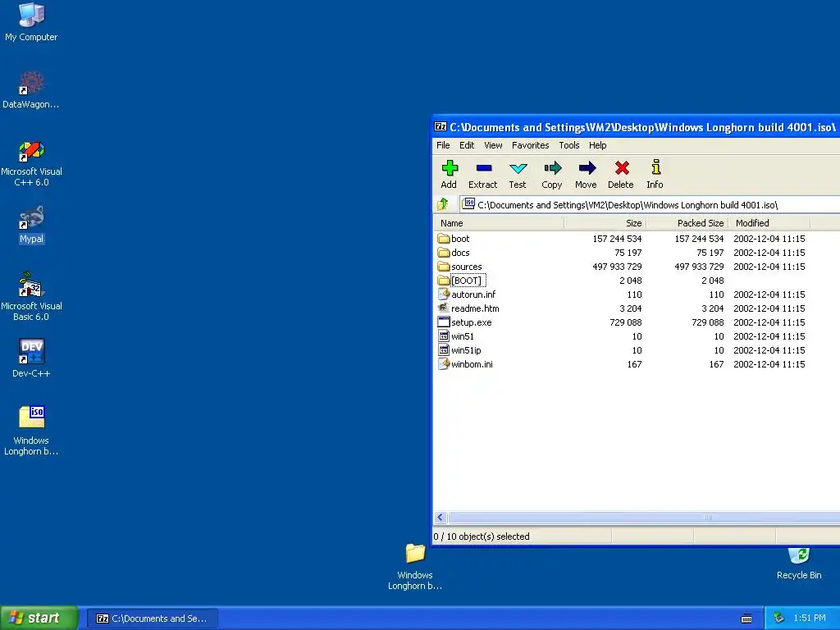Open the View menu
The image size is (840, 630).
click(x=493, y=145)
